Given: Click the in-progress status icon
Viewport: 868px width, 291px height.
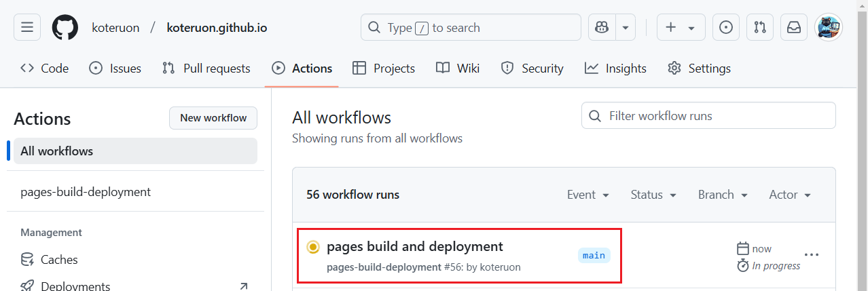Looking at the screenshot, I should click(312, 247).
